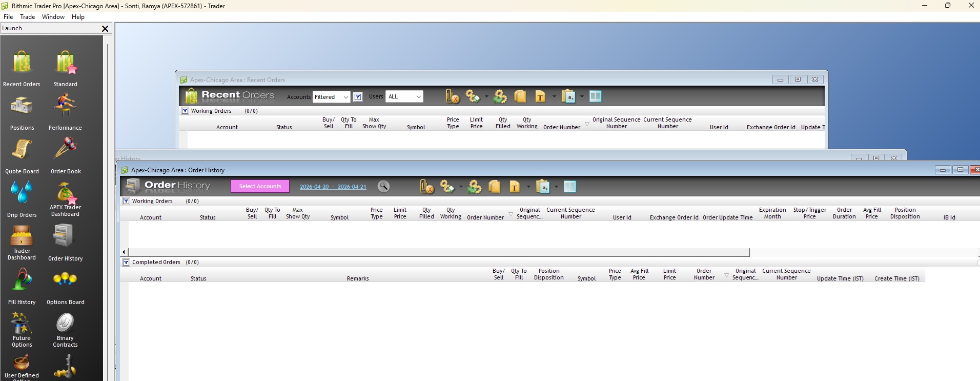Click the magnifier search icon in Order History
Viewport: 980px width, 381px height.
point(383,187)
